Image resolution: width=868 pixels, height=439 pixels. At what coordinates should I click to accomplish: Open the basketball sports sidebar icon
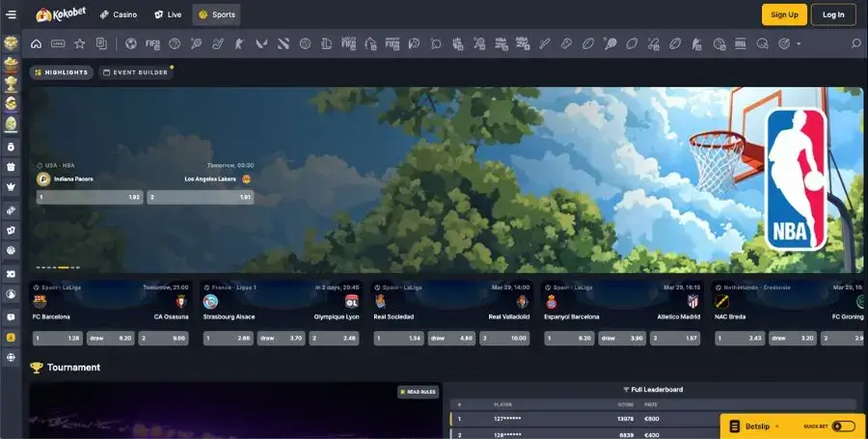point(11,250)
